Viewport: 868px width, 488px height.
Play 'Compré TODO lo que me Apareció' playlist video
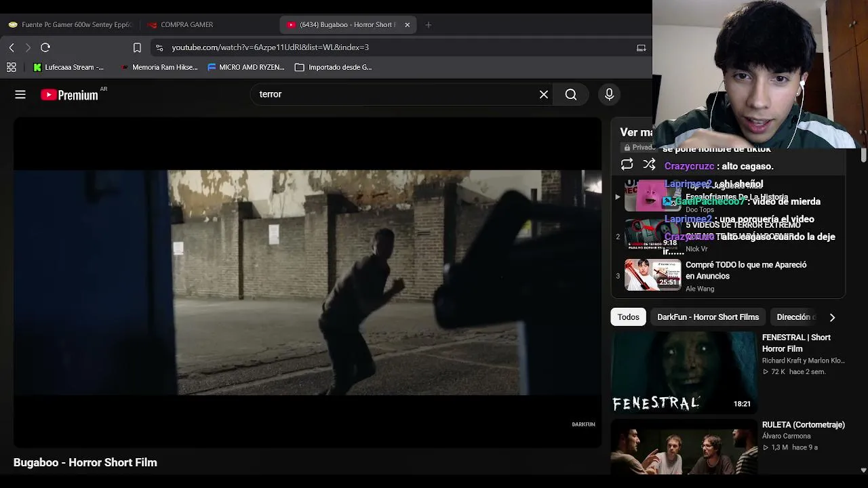click(x=746, y=270)
